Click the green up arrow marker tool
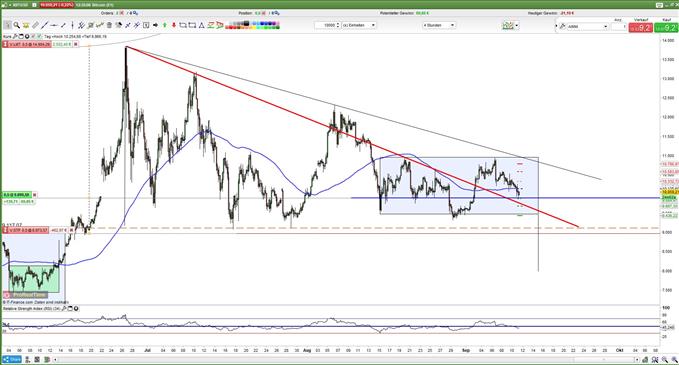This screenshot has width=679, height=365. tap(165, 25)
